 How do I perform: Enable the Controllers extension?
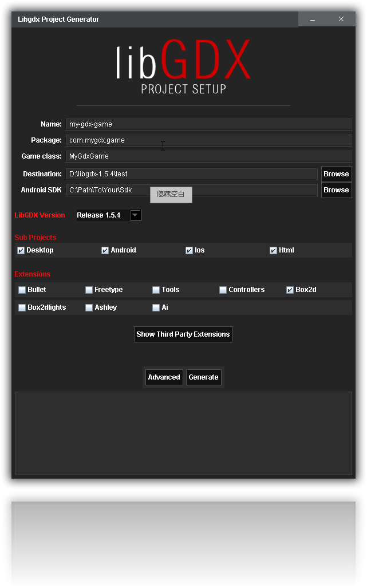tap(223, 290)
